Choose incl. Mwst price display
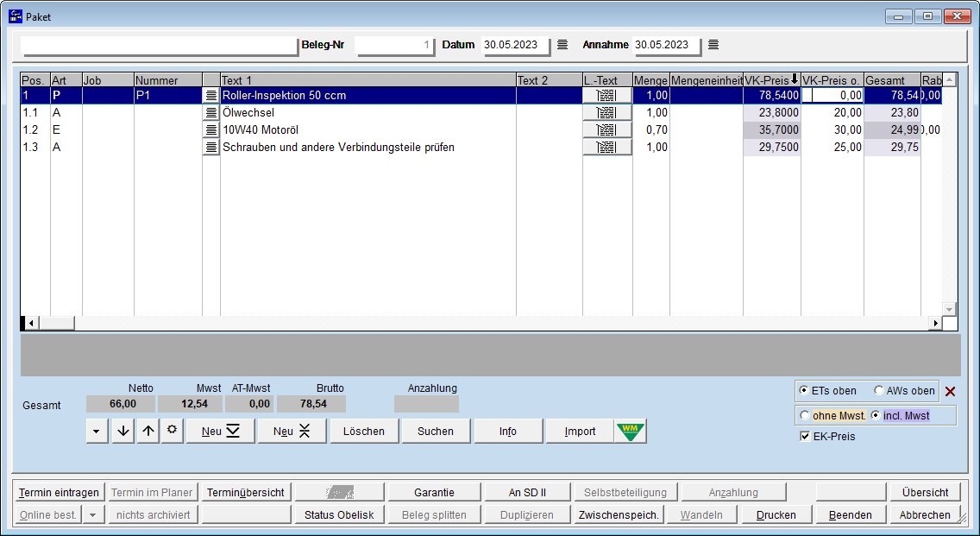 875,415
